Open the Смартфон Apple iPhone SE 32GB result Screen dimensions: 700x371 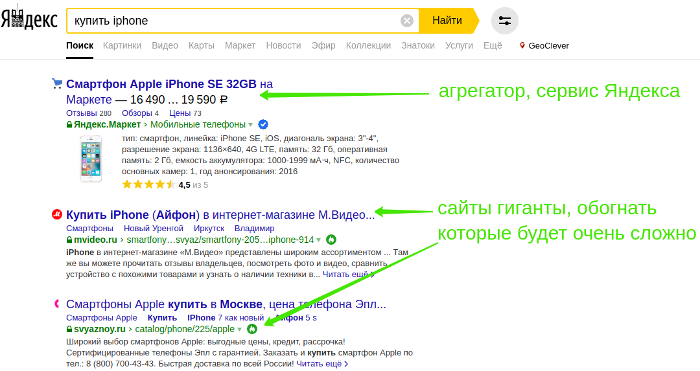169,92
